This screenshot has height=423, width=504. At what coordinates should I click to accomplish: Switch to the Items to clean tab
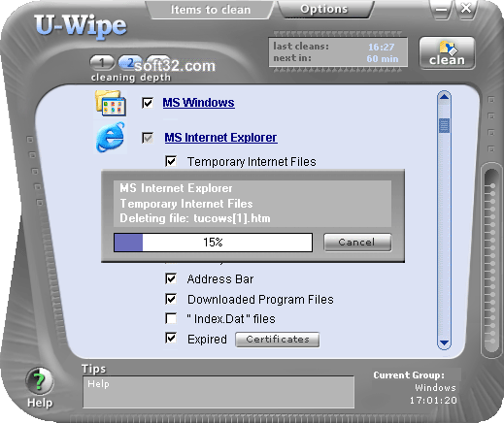point(211,10)
